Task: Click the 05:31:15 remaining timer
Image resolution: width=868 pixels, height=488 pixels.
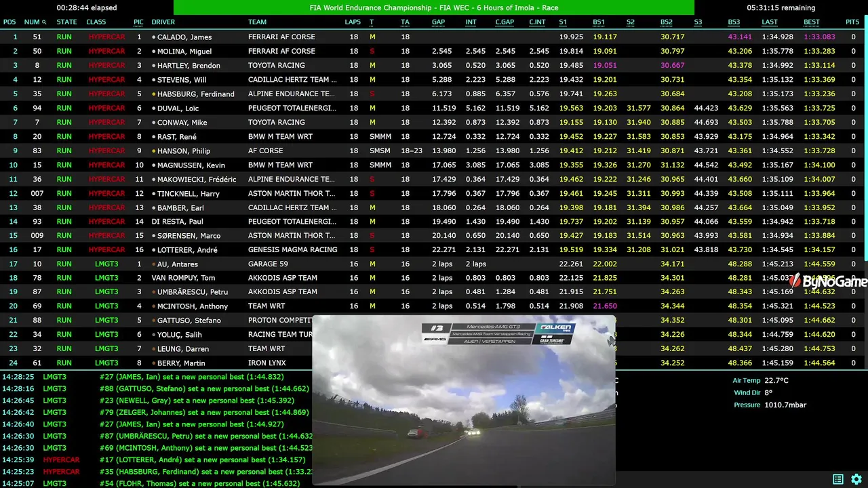Action: click(x=781, y=8)
